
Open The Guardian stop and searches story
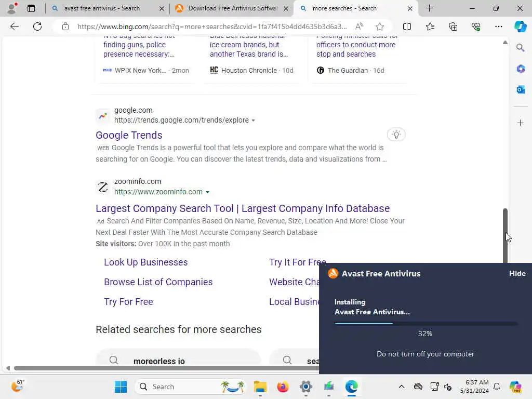click(x=356, y=49)
